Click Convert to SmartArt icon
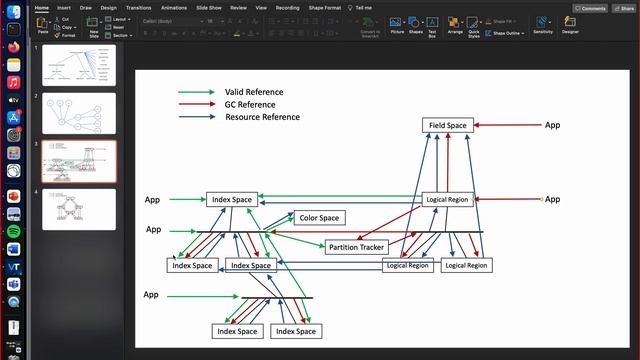The height and width of the screenshot is (360, 640). pos(368,22)
